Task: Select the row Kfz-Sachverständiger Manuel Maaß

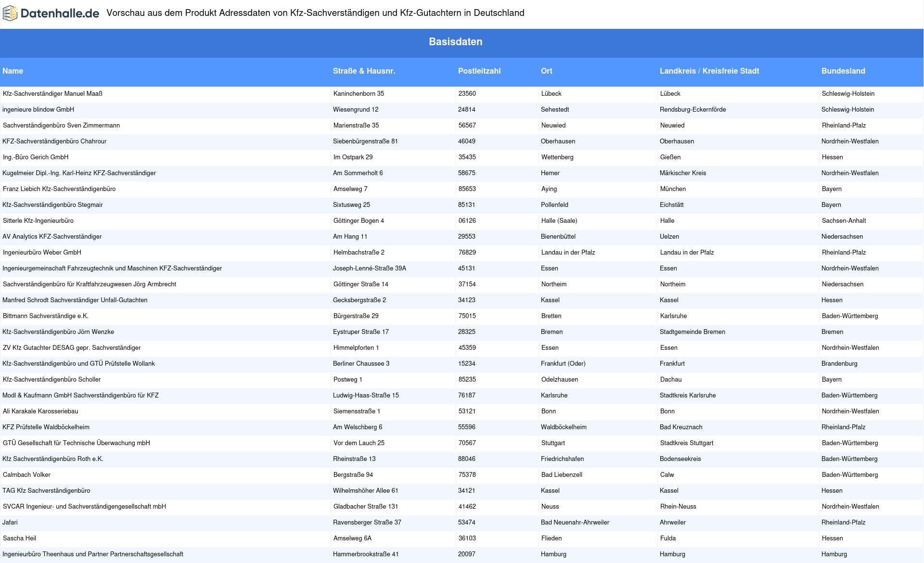Action: click(462, 94)
